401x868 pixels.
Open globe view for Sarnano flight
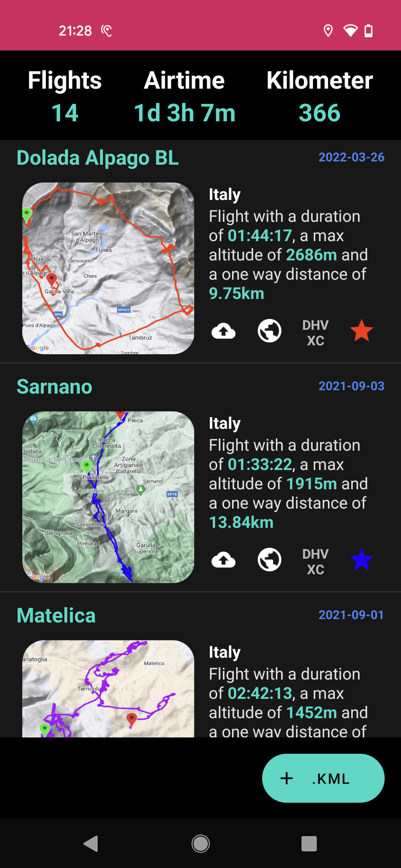click(x=270, y=559)
